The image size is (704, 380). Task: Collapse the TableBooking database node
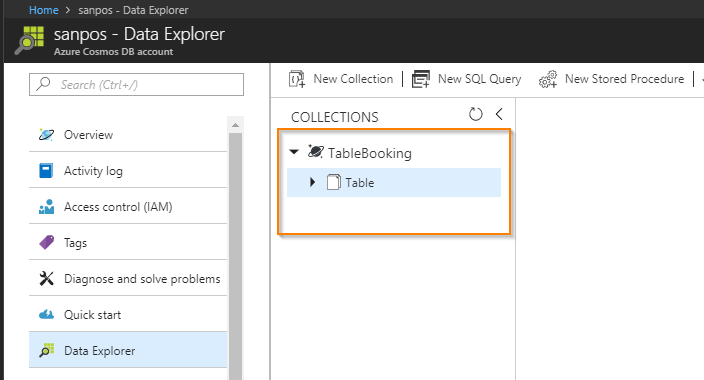294,152
